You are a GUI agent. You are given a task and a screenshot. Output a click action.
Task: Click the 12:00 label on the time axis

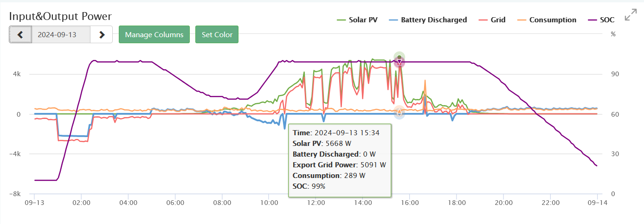click(x=316, y=203)
